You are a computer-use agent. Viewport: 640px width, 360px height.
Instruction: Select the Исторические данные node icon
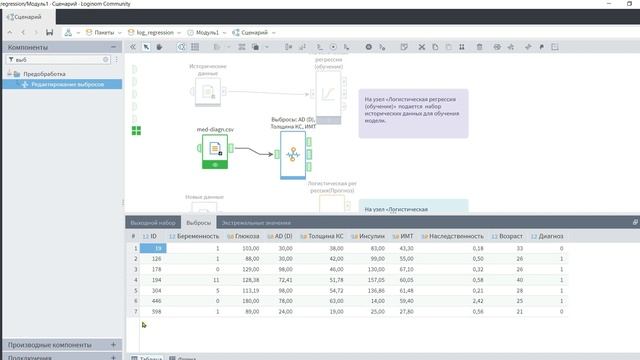point(208,92)
